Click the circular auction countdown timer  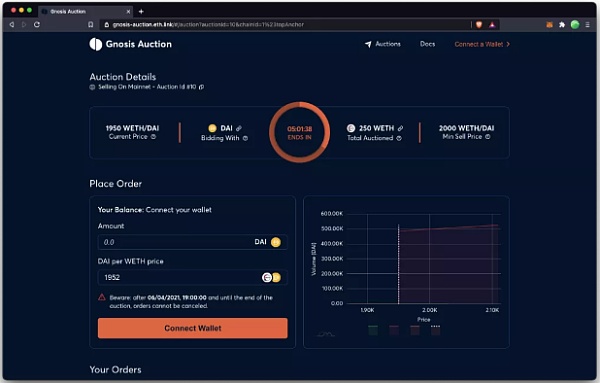(x=299, y=132)
